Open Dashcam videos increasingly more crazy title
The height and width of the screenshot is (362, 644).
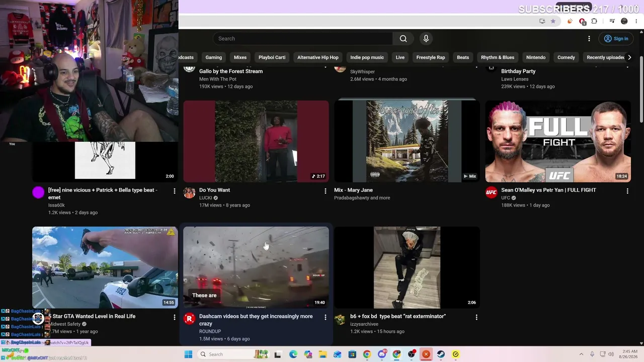pyautogui.click(x=256, y=320)
